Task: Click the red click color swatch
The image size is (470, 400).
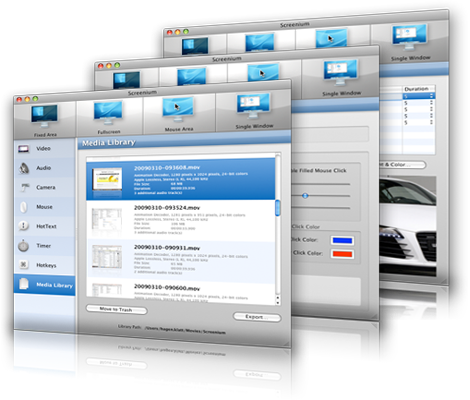Action: pos(342,254)
